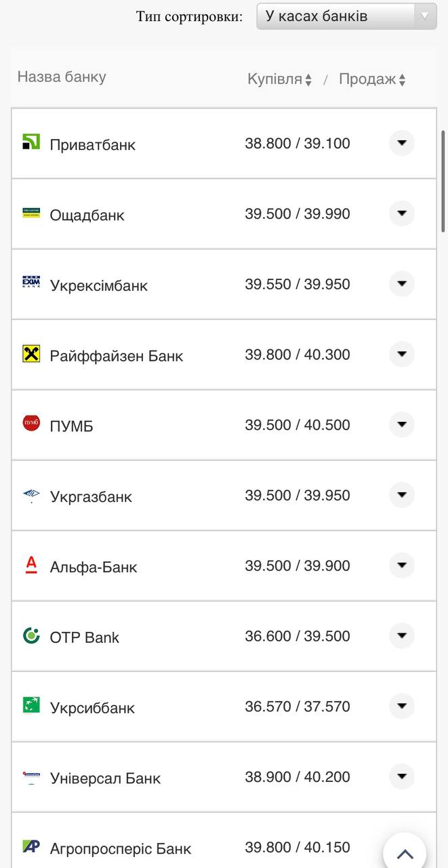Screen dimensions: 448x868
Task: Click the Ощадбанк logo icon
Action: (31, 213)
